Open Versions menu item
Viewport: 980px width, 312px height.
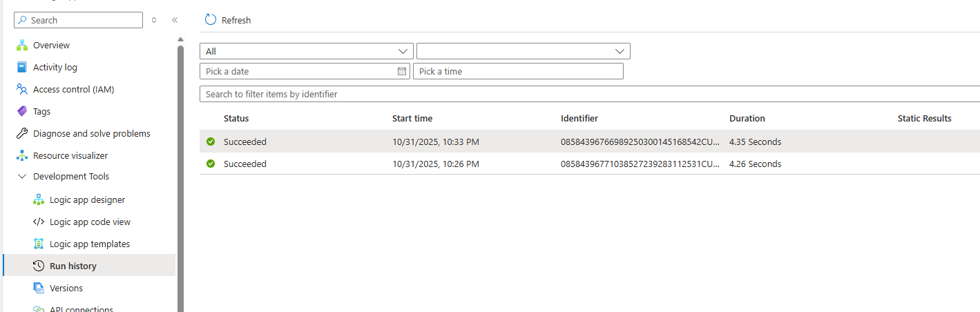(66, 289)
